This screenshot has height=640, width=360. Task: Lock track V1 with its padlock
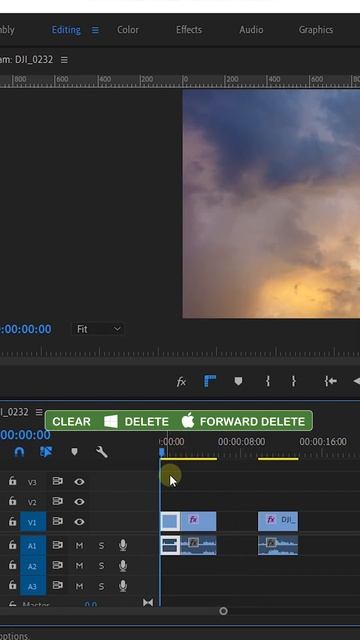tap(13, 521)
